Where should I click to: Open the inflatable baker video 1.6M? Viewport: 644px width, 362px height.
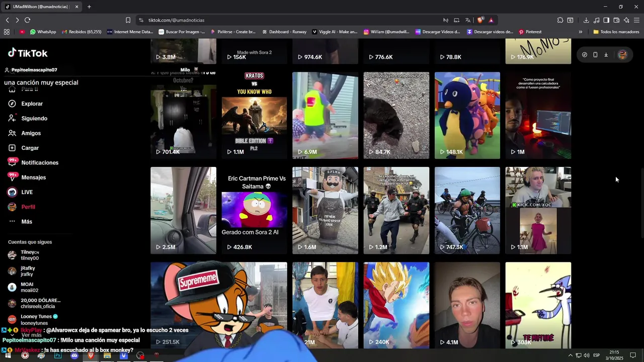[325, 210]
